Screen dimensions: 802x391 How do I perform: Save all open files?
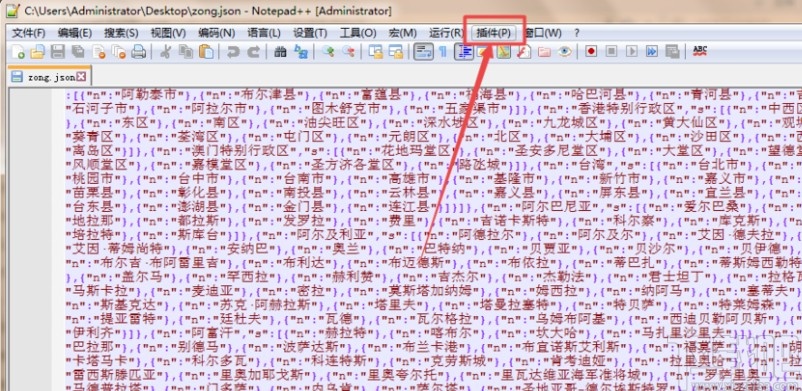(78, 52)
